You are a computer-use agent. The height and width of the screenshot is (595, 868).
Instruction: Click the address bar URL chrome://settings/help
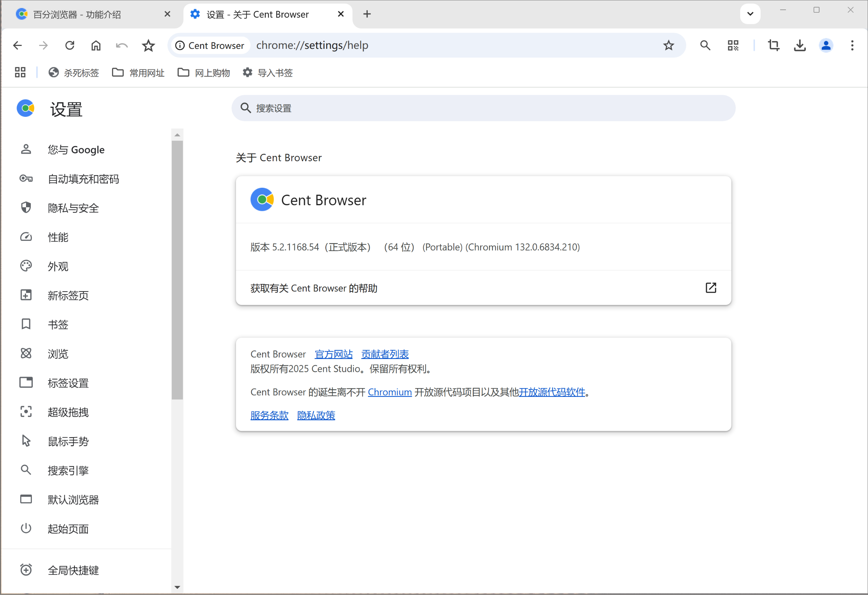coord(312,46)
